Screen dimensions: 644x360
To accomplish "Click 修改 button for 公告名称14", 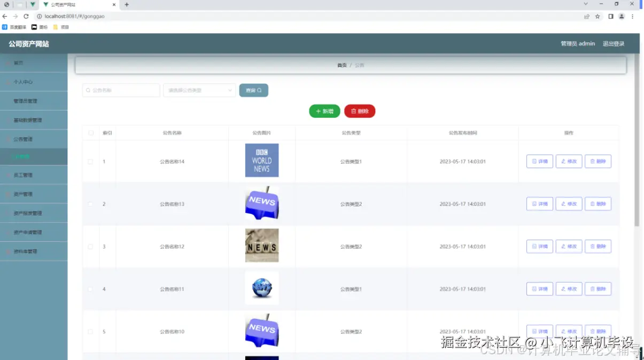I will click(569, 161).
